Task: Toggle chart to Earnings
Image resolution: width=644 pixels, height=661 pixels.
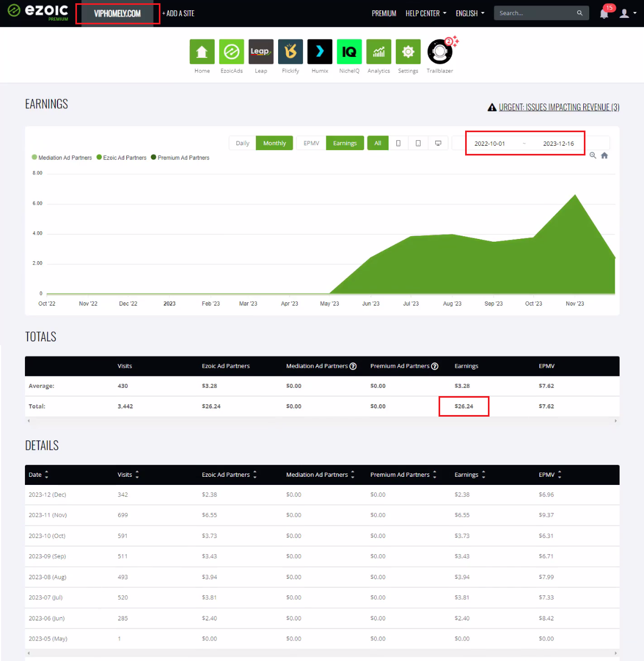Action: coord(345,143)
